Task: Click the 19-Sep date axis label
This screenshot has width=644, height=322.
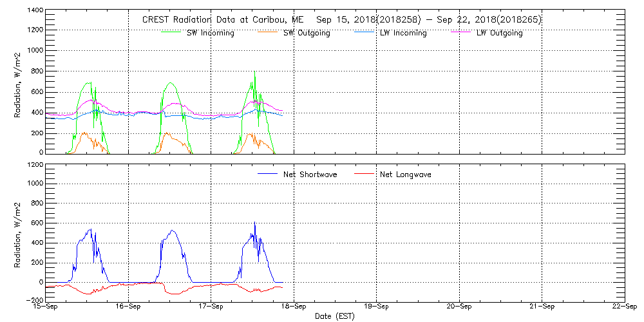Action: pos(376,307)
